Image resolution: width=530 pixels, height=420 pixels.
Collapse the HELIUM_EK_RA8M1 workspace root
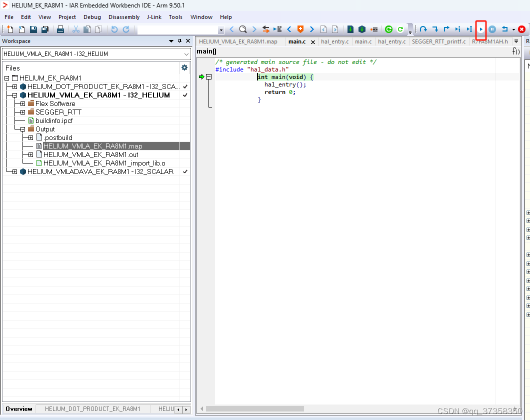point(7,78)
